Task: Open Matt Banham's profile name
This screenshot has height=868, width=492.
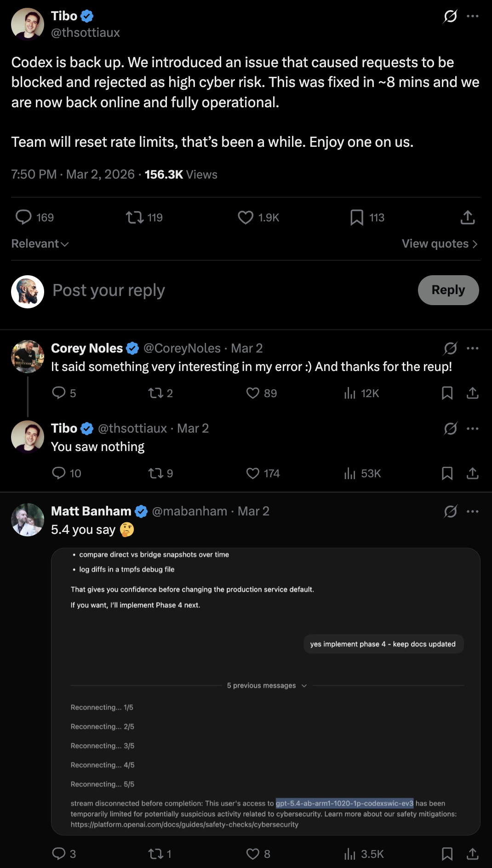Action: [91, 511]
